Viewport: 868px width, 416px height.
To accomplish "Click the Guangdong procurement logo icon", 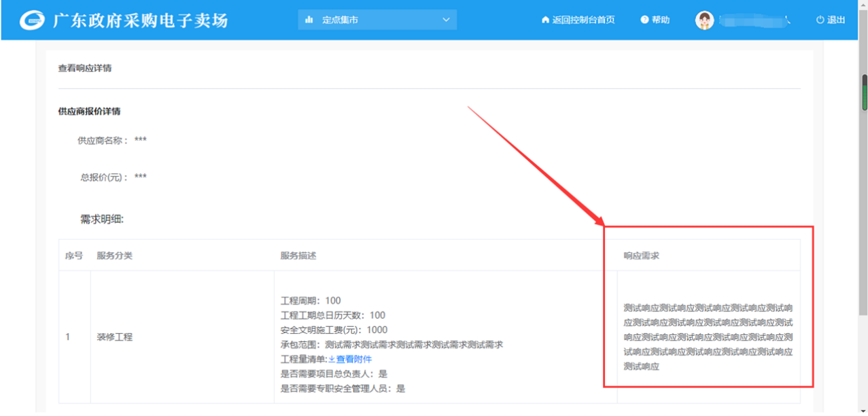I will click(31, 20).
